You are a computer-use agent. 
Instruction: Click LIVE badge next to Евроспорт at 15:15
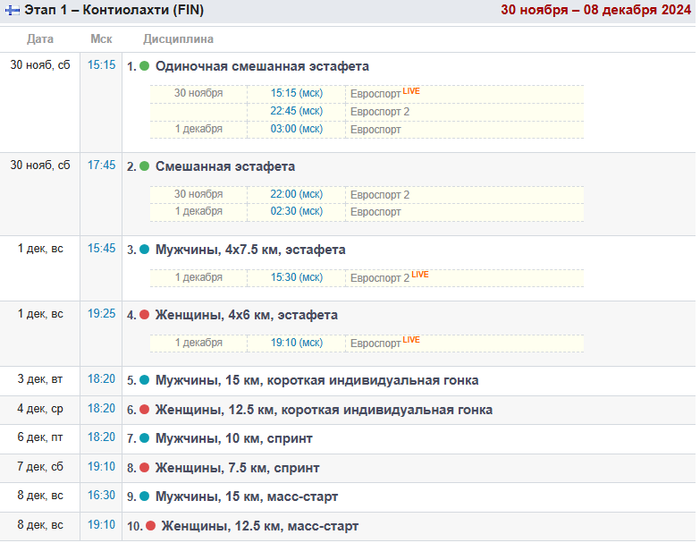(x=411, y=91)
